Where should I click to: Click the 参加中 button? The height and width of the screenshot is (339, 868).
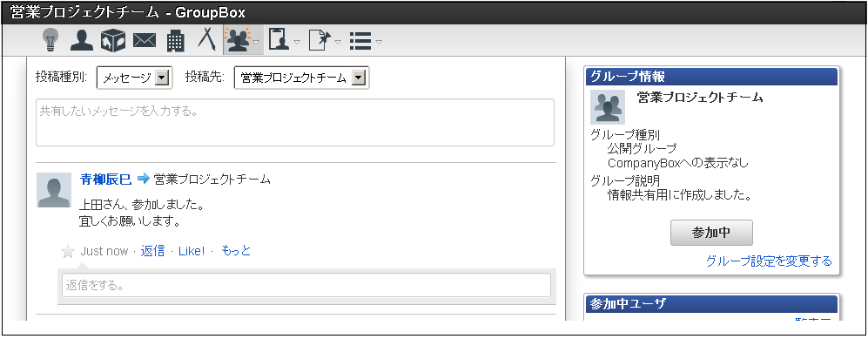coord(711,233)
